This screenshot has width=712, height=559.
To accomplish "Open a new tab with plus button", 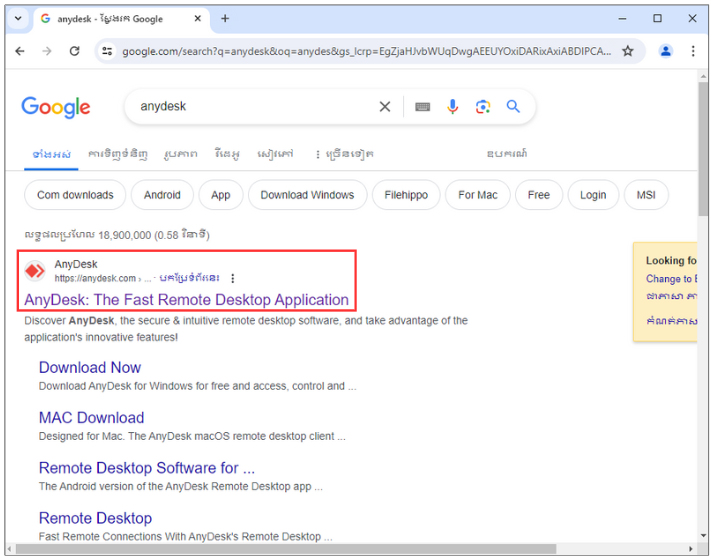I will coord(225,19).
